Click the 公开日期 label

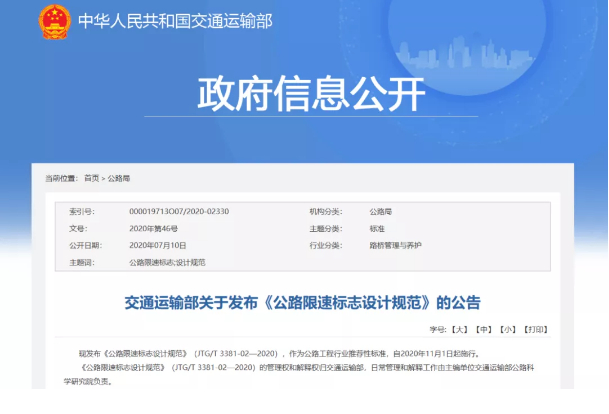[x=85, y=245]
